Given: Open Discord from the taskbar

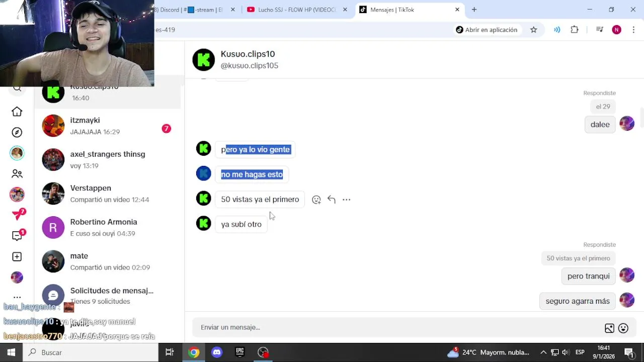Looking at the screenshot, I should coord(217,352).
